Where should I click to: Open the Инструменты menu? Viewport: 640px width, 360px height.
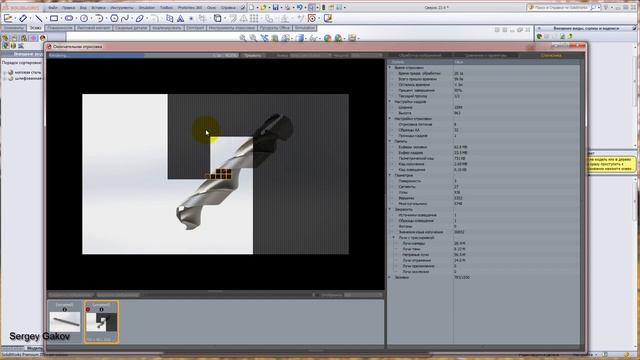coord(122,7)
